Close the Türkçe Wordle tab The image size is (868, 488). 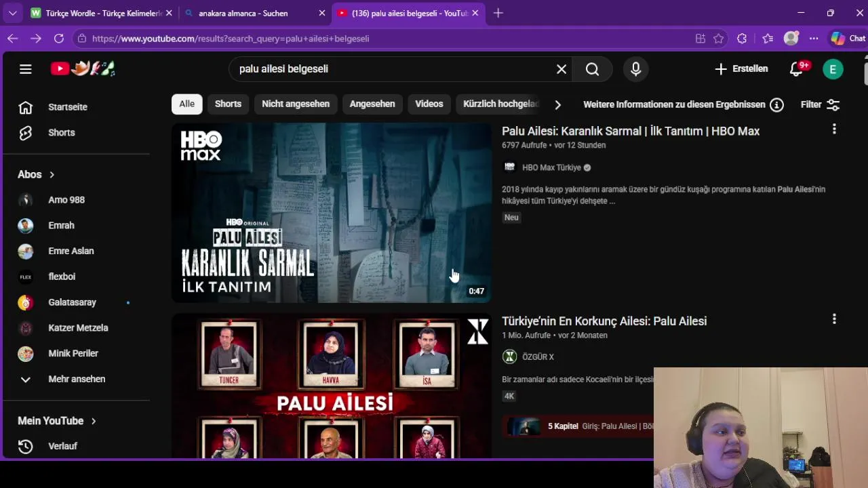[x=169, y=13]
